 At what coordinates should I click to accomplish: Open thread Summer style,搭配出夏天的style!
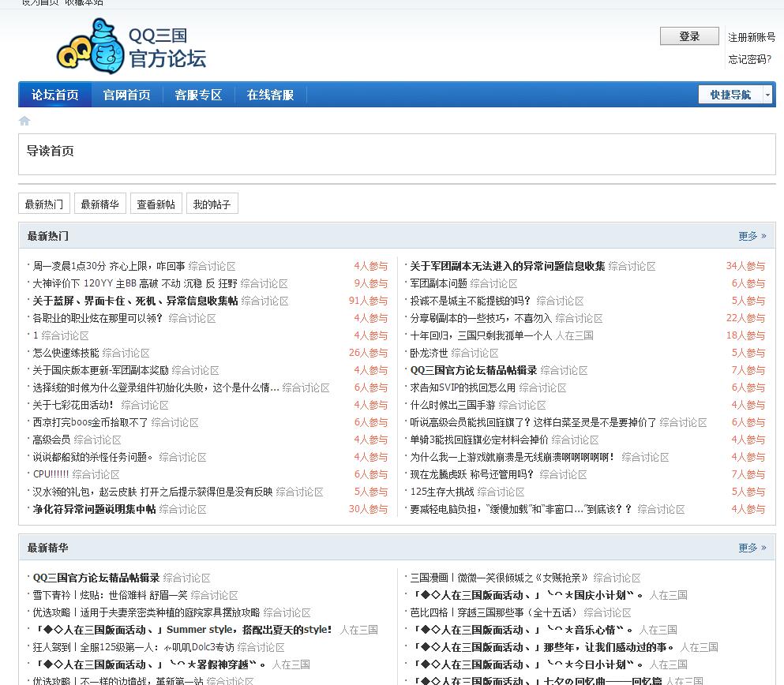point(185,630)
